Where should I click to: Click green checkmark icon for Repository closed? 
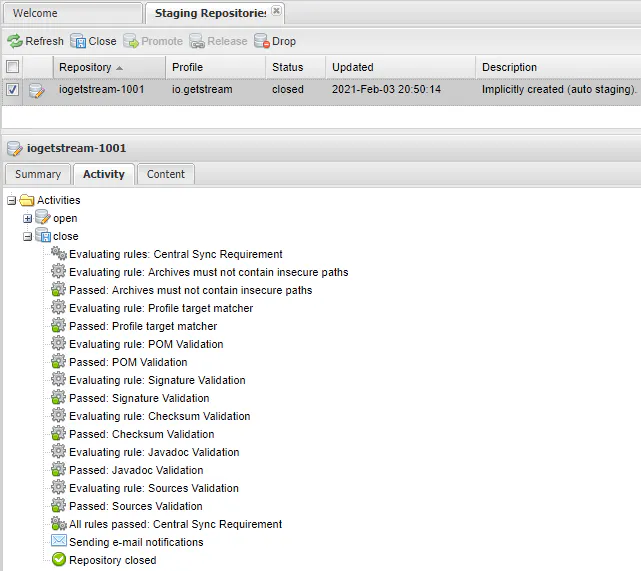pyautogui.click(x=59, y=559)
